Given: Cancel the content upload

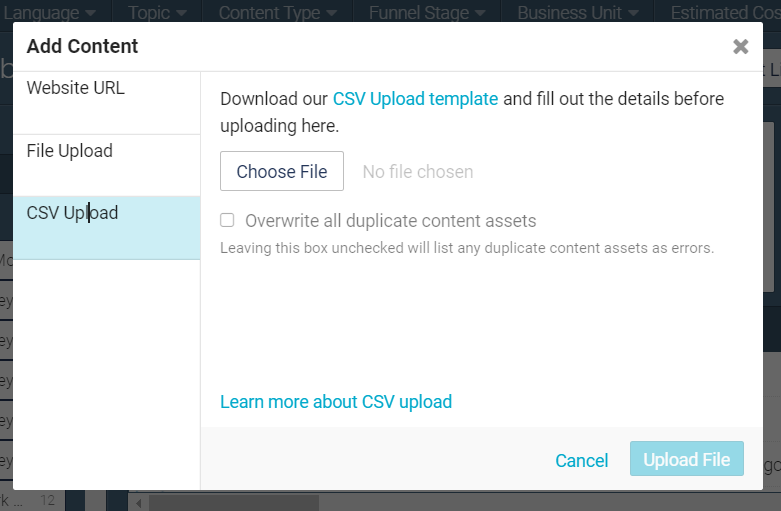Looking at the screenshot, I should coord(582,461).
